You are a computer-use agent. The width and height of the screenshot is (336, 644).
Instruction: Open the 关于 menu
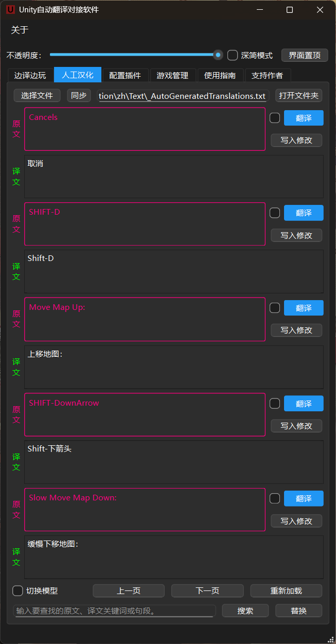(20, 30)
